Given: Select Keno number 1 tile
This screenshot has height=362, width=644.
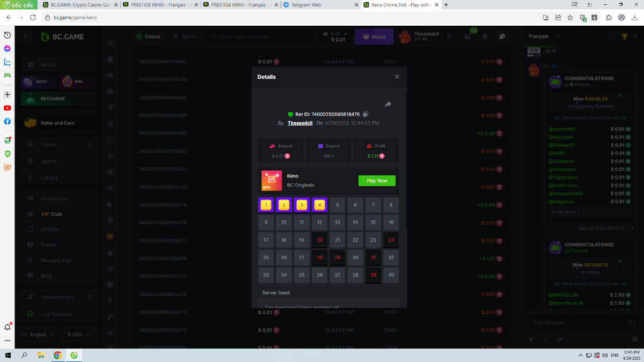Looking at the screenshot, I should (x=266, y=205).
